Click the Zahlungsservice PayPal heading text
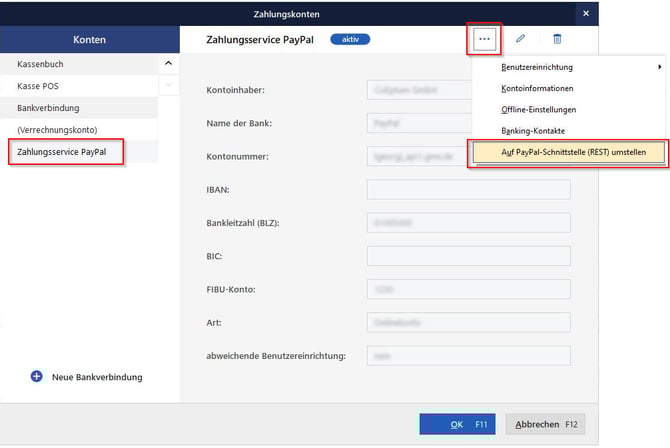The image size is (670, 448). tap(260, 39)
